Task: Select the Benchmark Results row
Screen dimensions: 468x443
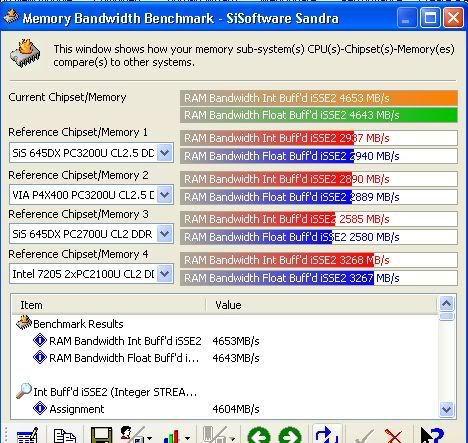Action: (x=224, y=324)
